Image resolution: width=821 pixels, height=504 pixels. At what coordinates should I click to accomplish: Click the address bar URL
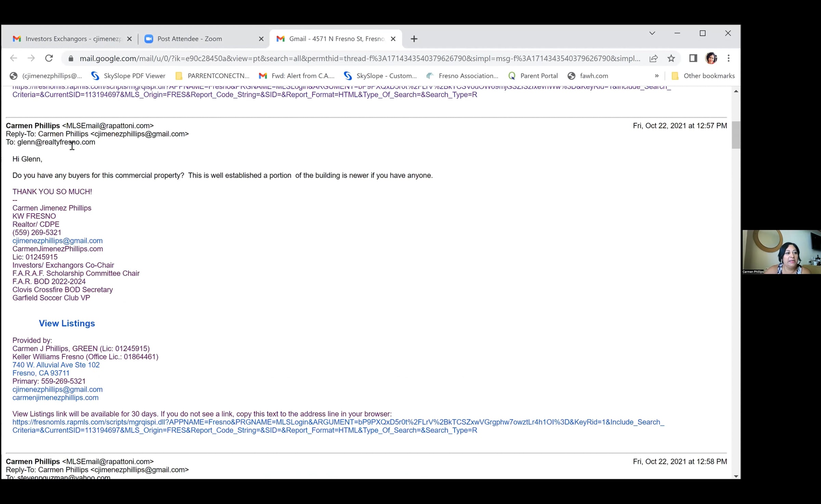pyautogui.click(x=359, y=58)
